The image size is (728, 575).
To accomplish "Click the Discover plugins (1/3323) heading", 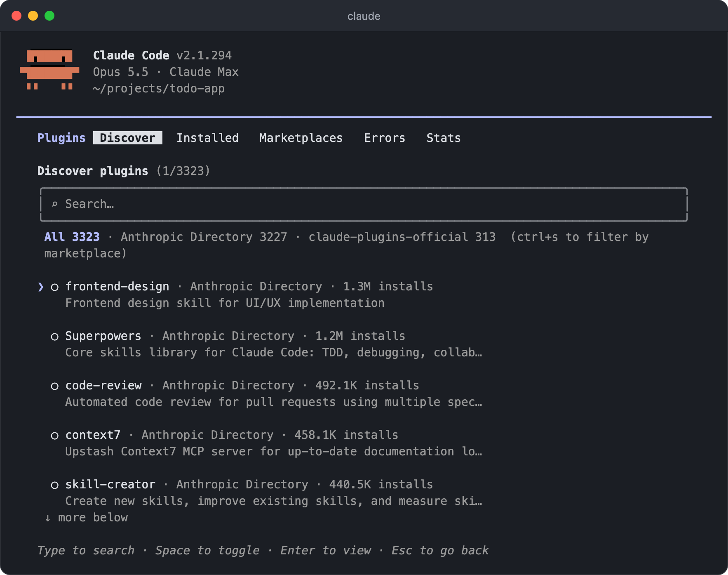I will pos(124,171).
